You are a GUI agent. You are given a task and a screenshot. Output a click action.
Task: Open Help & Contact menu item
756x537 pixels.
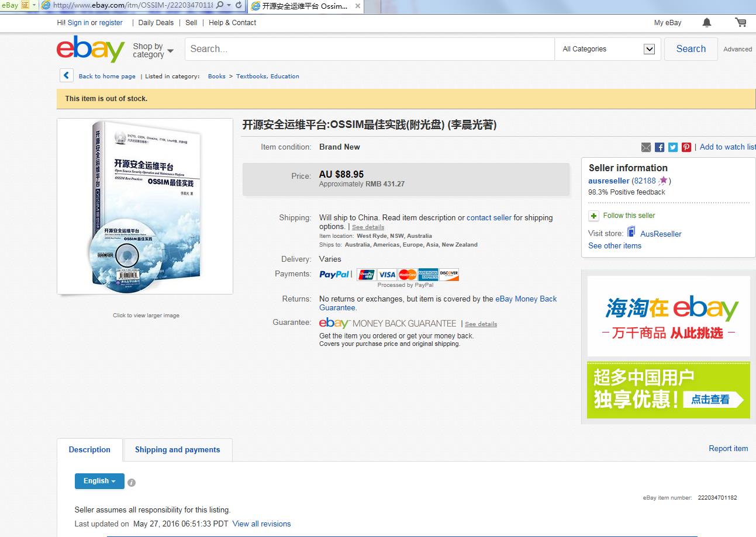click(x=232, y=23)
